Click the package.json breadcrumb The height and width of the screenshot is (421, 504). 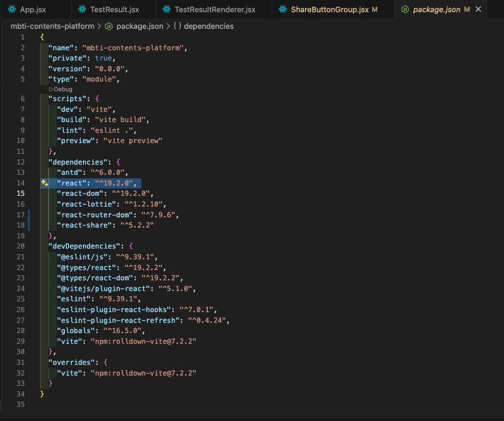[x=140, y=26]
